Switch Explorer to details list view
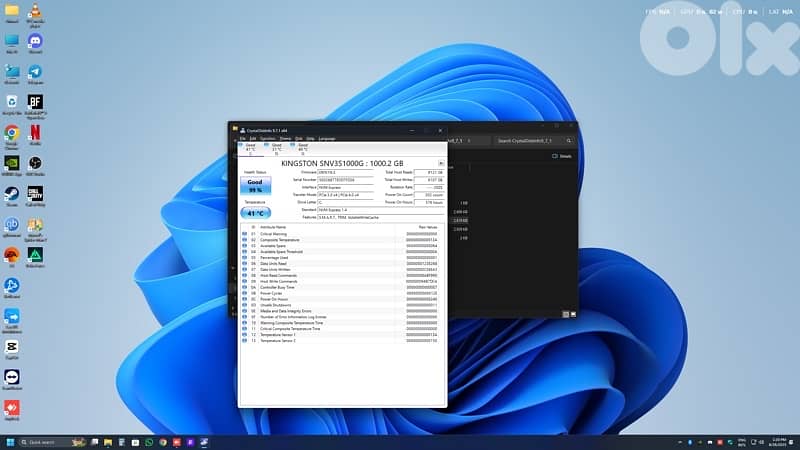The height and width of the screenshot is (450, 800). (565, 314)
